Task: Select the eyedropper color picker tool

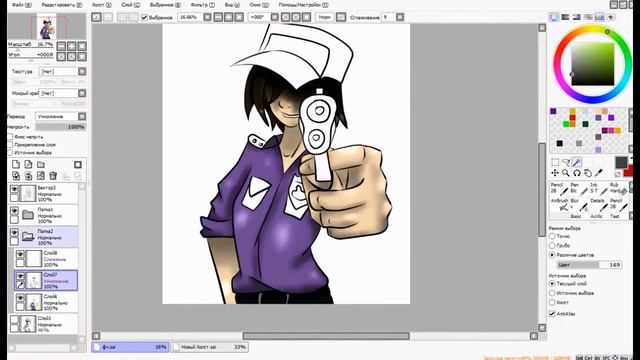Action: 598,173
